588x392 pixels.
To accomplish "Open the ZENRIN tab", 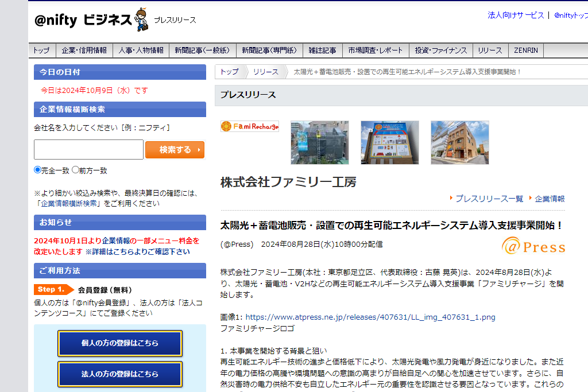I will (526, 51).
